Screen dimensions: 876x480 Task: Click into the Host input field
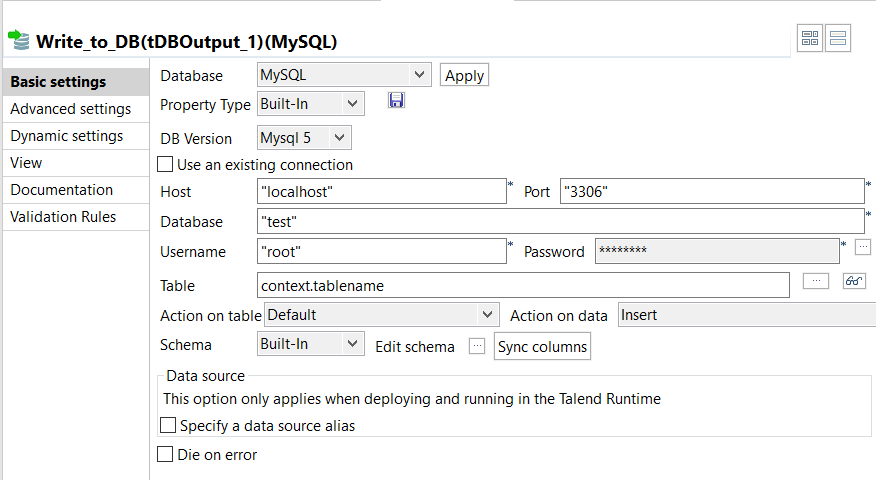pyautogui.click(x=381, y=191)
